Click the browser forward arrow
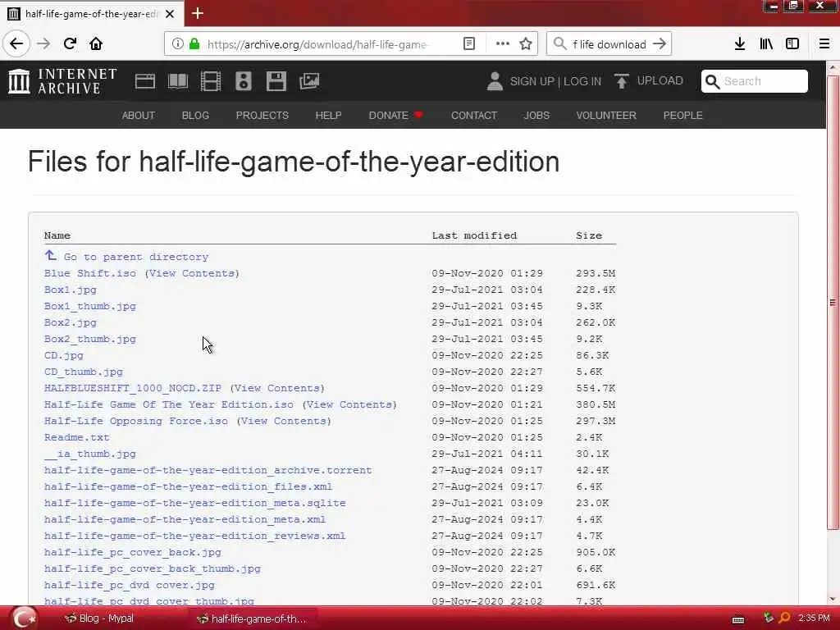Viewport: 840px width, 630px height. point(43,44)
